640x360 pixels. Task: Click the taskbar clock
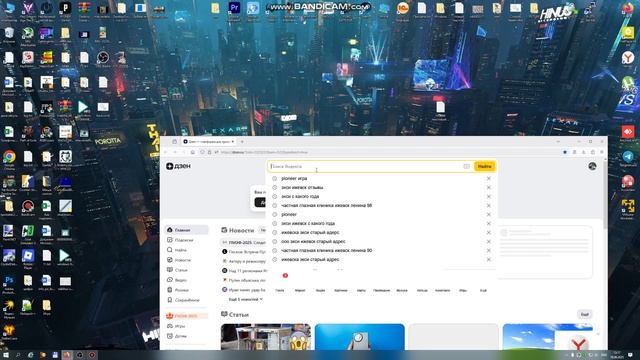coord(617,355)
